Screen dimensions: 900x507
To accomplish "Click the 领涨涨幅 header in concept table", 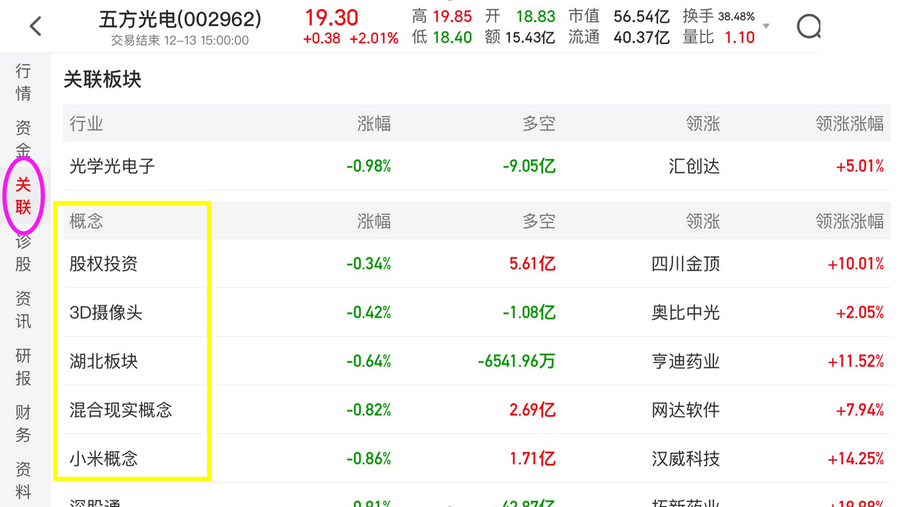I will click(x=849, y=221).
